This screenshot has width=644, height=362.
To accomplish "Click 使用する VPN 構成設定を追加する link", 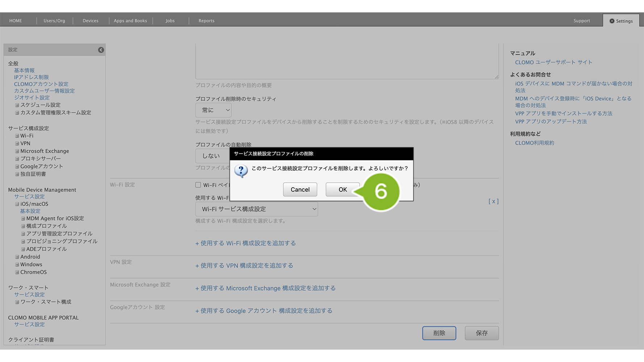I will [244, 266].
